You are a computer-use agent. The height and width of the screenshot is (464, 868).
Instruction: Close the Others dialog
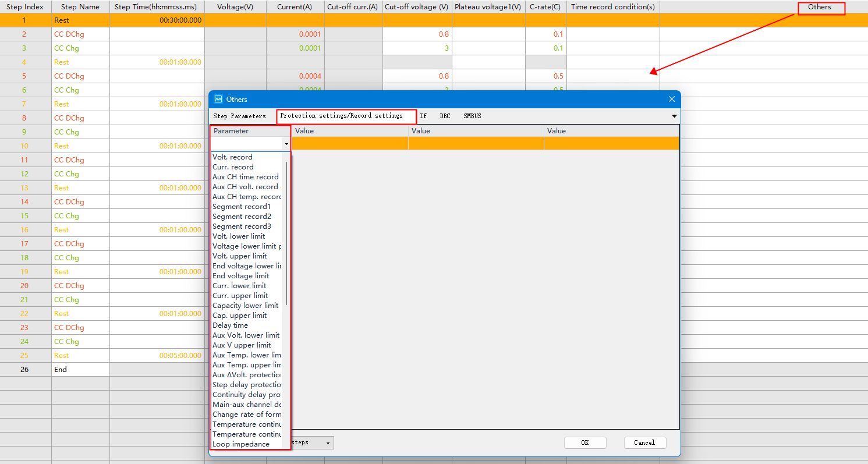coord(671,100)
